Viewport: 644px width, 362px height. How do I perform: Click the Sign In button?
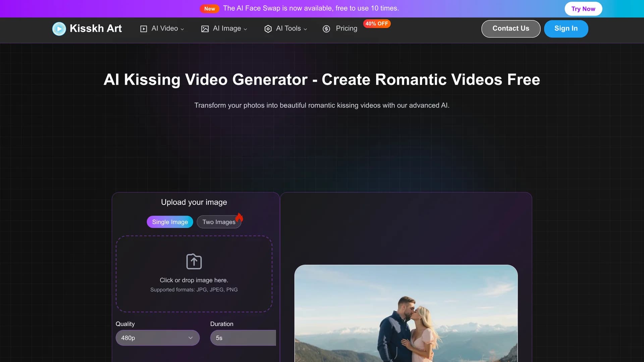[566, 29]
